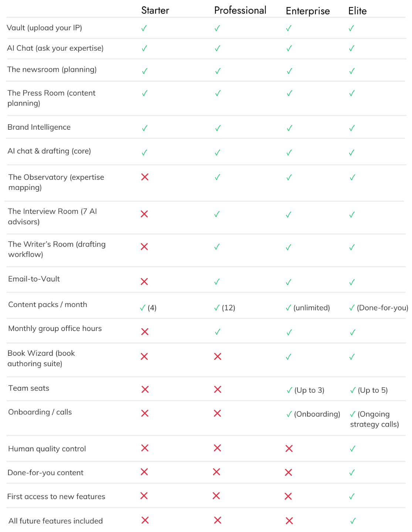Click the "Content packs / month" row label

(x=48, y=304)
